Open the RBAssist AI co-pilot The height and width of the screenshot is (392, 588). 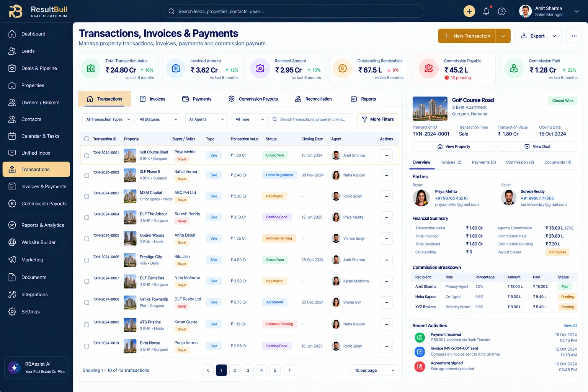coord(37,367)
